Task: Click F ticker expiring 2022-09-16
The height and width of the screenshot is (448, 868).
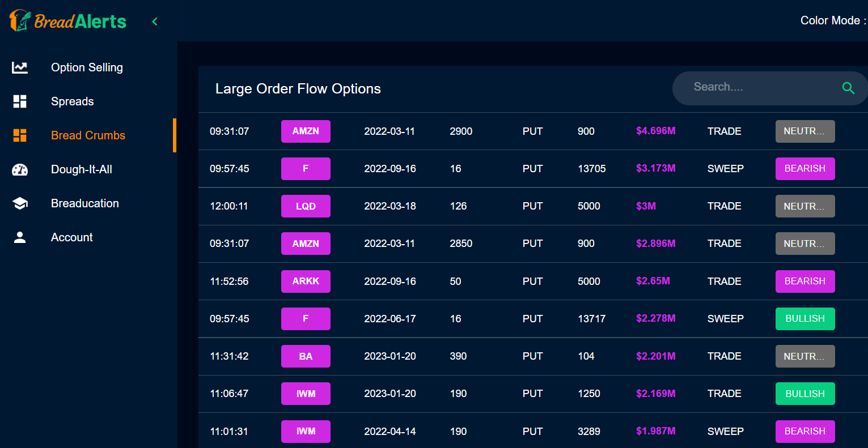Action: 306,169
